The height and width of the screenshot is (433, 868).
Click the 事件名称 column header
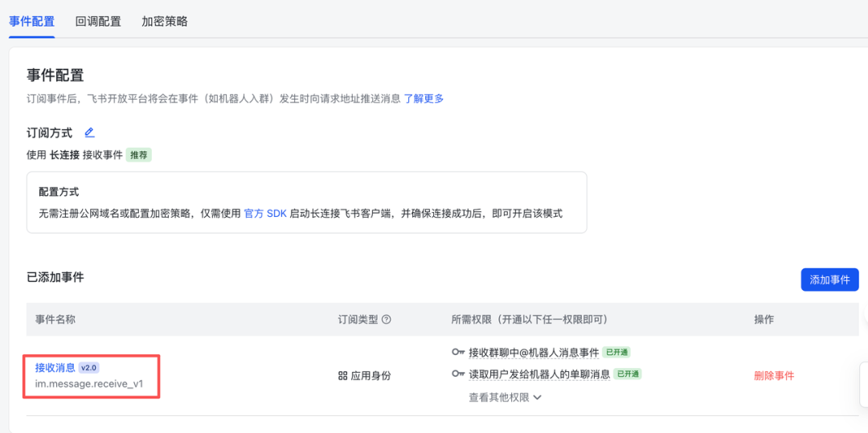coord(55,320)
